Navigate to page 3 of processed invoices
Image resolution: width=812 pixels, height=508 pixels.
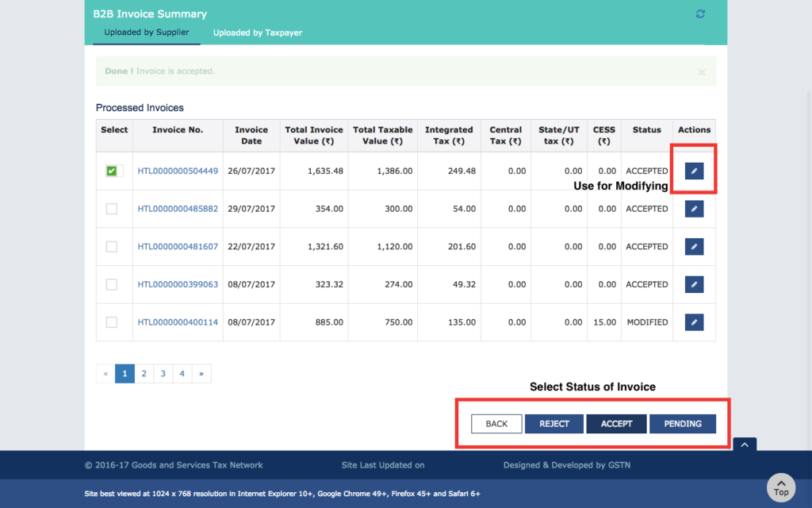163,373
